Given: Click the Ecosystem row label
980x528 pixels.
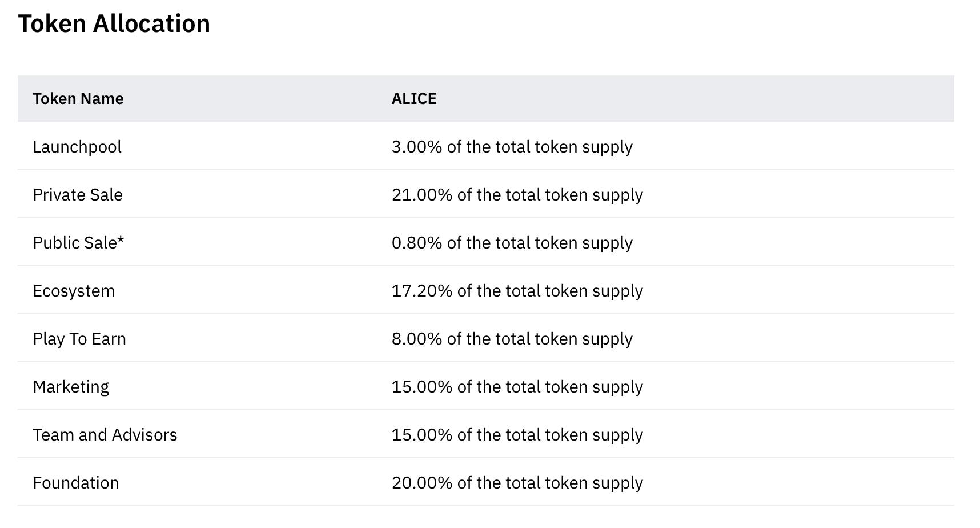Looking at the screenshot, I should 74,291.
